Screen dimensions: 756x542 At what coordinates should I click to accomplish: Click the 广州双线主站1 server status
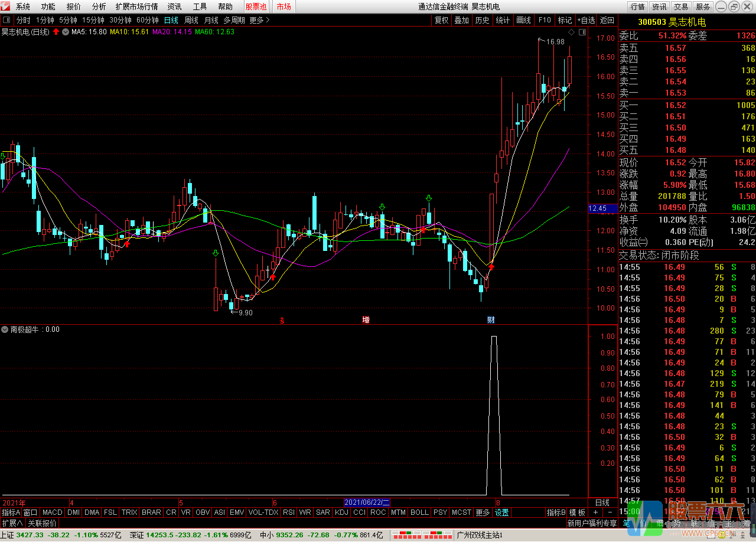[x=480, y=535]
